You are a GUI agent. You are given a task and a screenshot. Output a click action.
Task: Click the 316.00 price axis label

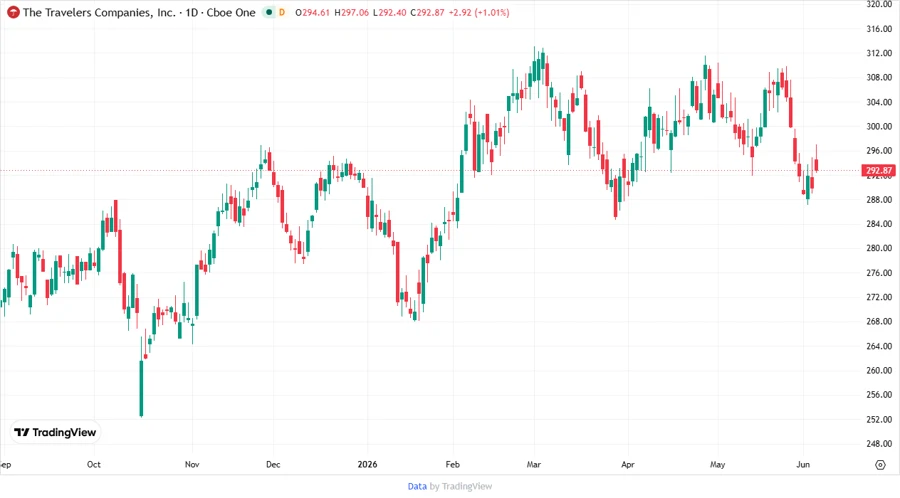click(x=879, y=29)
